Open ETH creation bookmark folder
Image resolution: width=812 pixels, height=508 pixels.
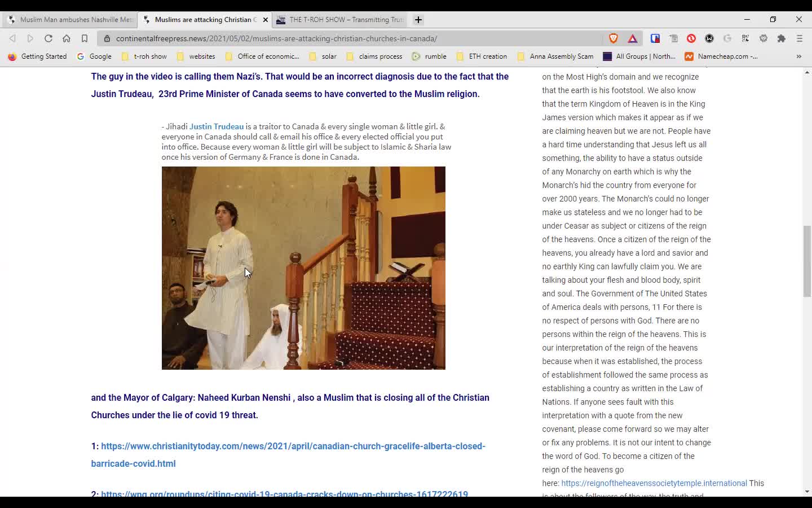point(482,56)
